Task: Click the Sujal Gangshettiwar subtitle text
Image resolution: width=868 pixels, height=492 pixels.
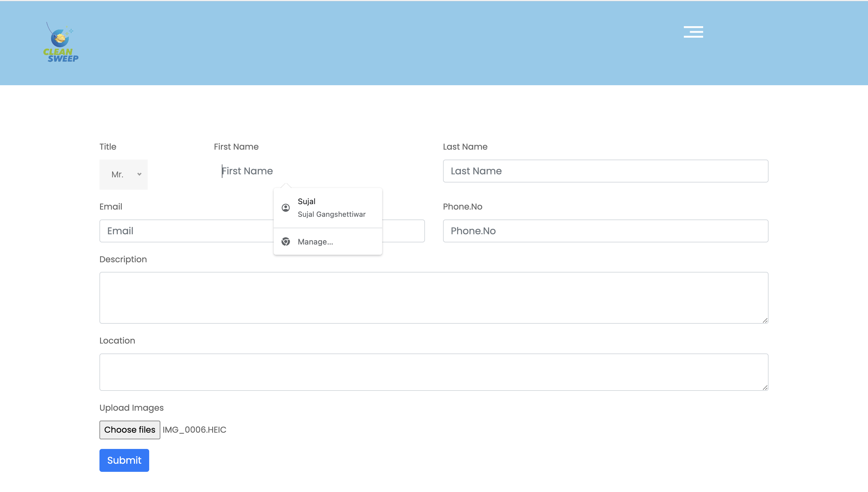Action: pyautogui.click(x=331, y=214)
